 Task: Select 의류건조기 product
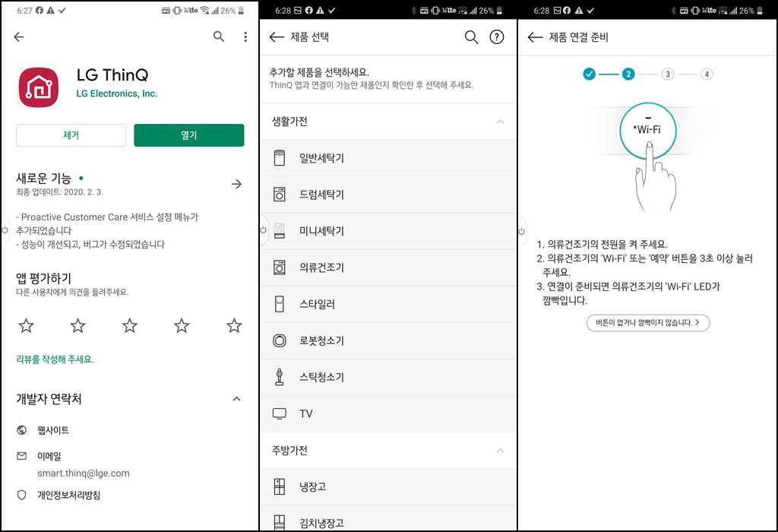[x=388, y=268]
